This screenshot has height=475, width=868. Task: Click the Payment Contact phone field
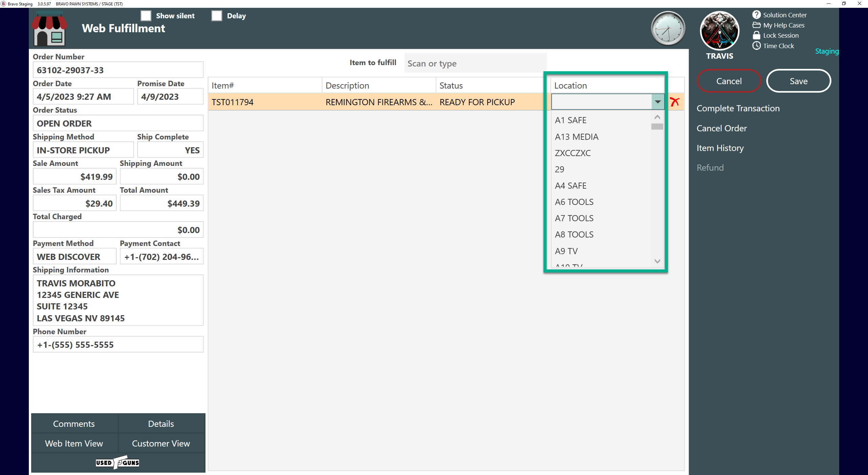pos(161,257)
